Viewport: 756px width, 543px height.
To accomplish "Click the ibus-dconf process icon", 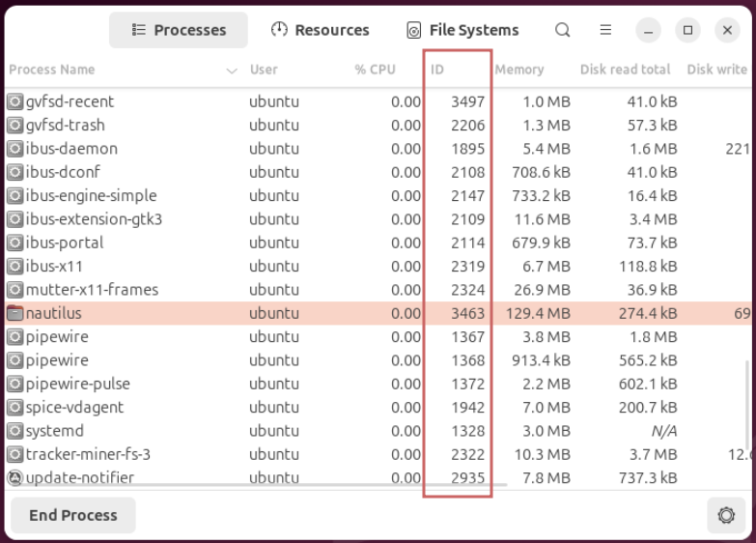I will pos(14,172).
